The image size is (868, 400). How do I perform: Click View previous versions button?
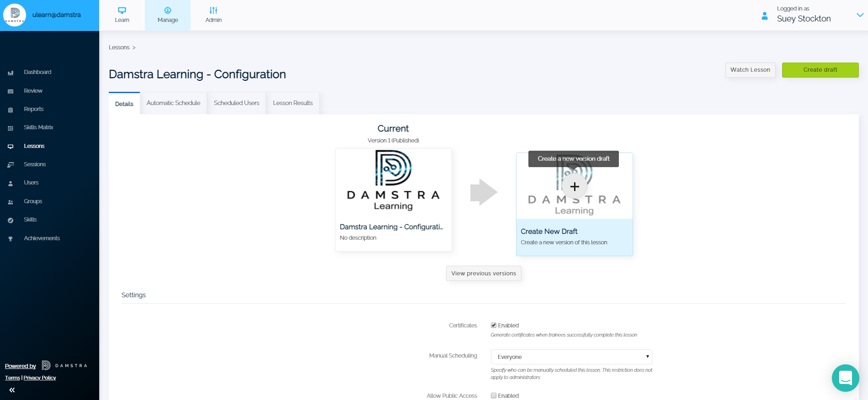click(484, 274)
